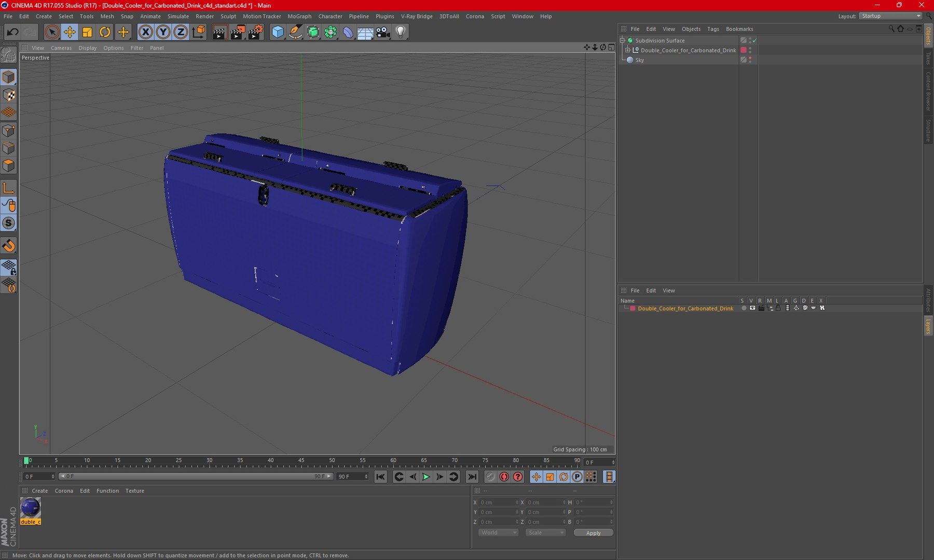Open the Simulate menu
This screenshot has height=560, width=934.
pyautogui.click(x=178, y=16)
